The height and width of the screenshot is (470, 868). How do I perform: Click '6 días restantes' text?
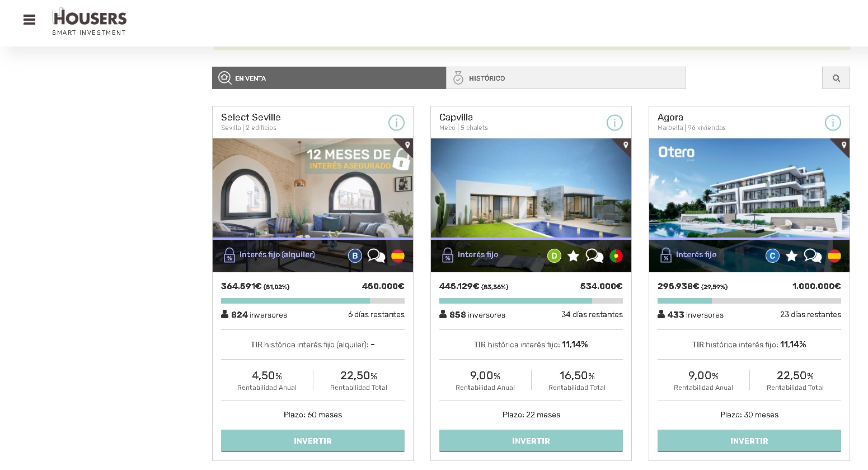tap(376, 315)
